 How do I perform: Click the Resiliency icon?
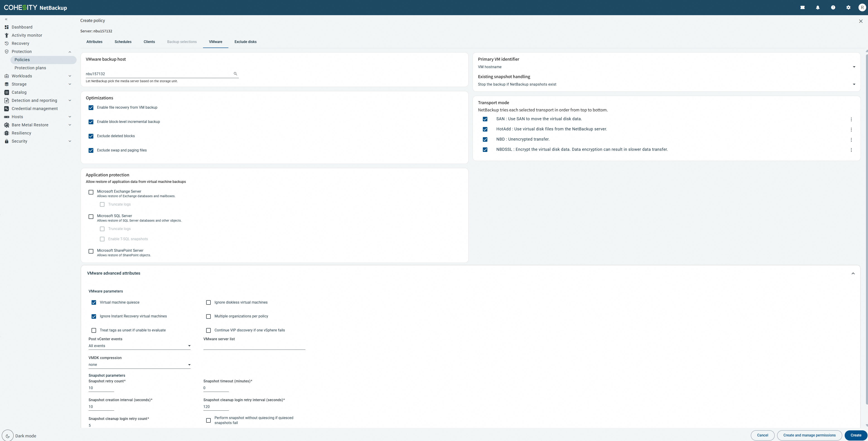point(6,133)
